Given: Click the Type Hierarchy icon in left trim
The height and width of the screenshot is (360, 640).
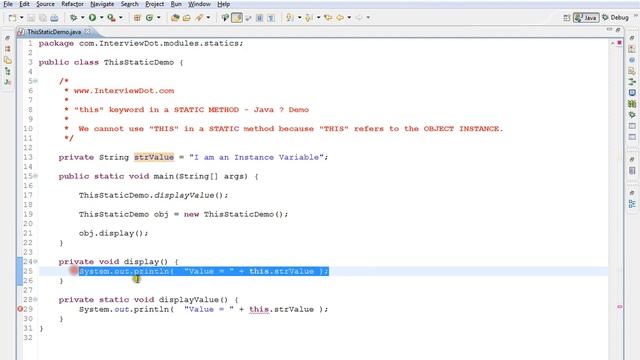Looking at the screenshot, I should (x=7, y=71).
